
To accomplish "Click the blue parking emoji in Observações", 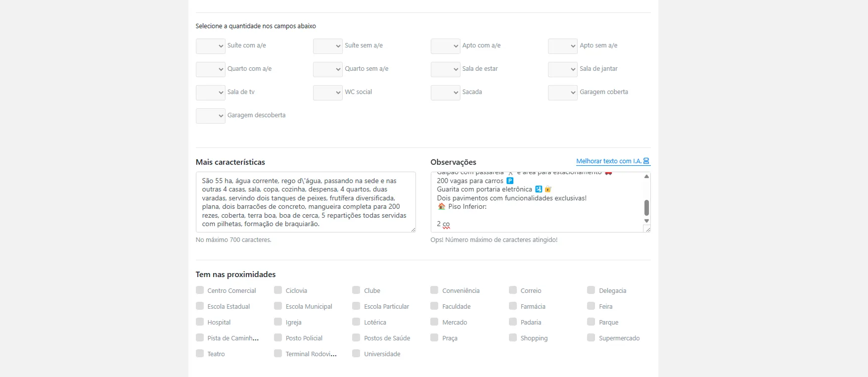I will coord(510,181).
